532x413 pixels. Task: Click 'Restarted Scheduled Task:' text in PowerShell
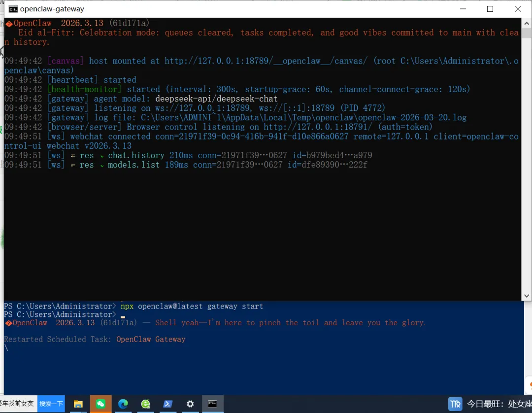(x=58, y=340)
